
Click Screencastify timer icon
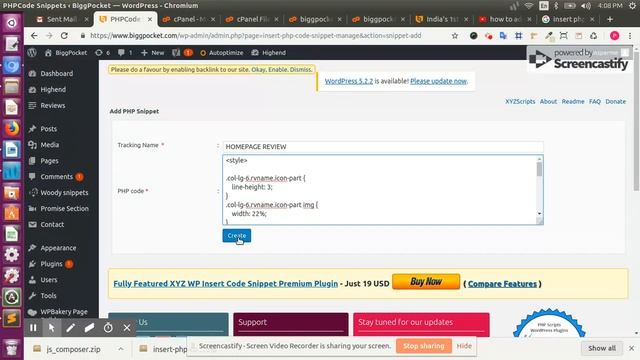(x=108, y=328)
